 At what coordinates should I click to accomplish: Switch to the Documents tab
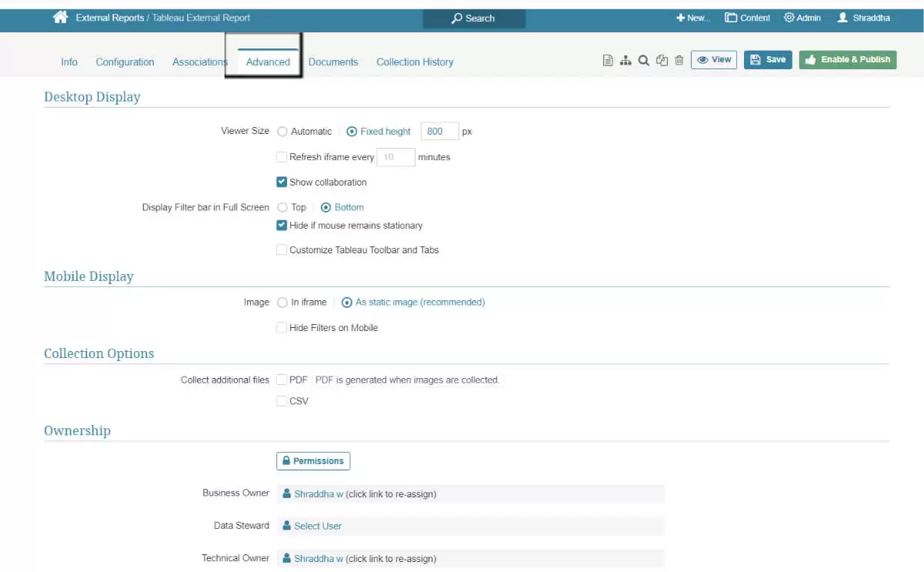[x=333, y=62]
